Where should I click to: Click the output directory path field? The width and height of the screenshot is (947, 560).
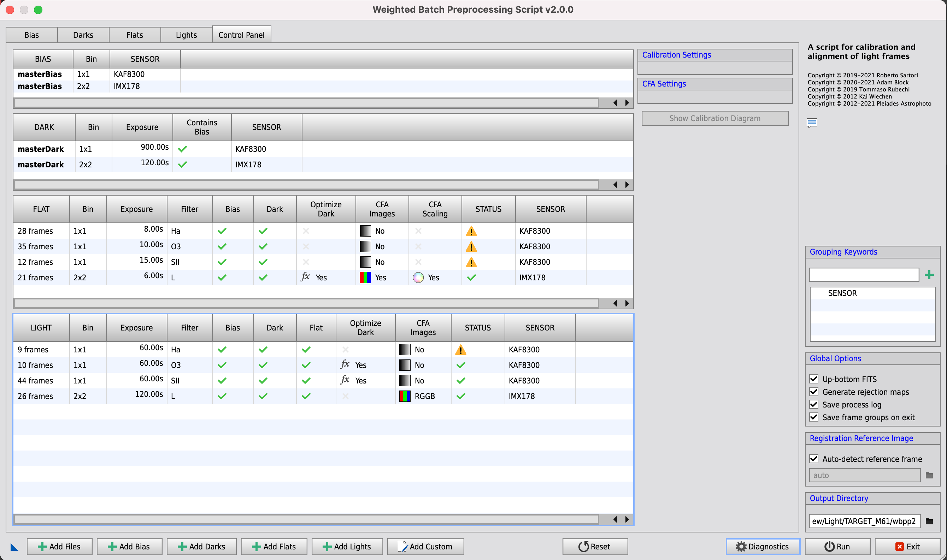pyautogui.click(x=865, y=521)
